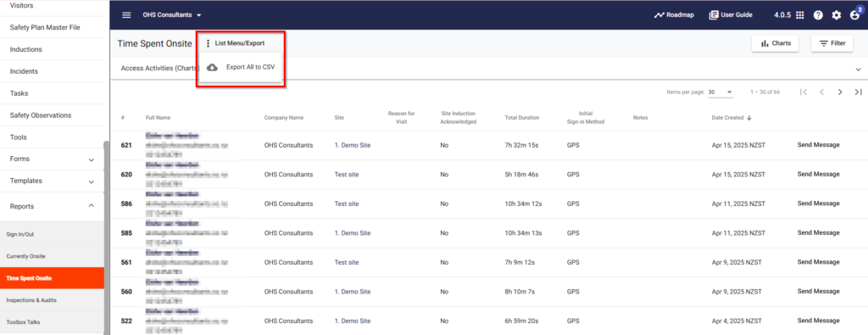Open the Charts button

[775, 43]
